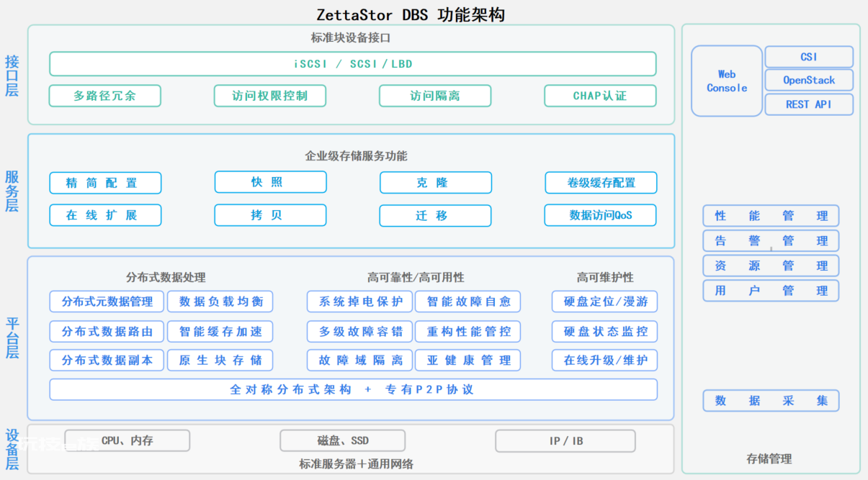The image size is (868, 480).
Task: Select the 分布式元数据管理 box
Action: tap(107, 302)
